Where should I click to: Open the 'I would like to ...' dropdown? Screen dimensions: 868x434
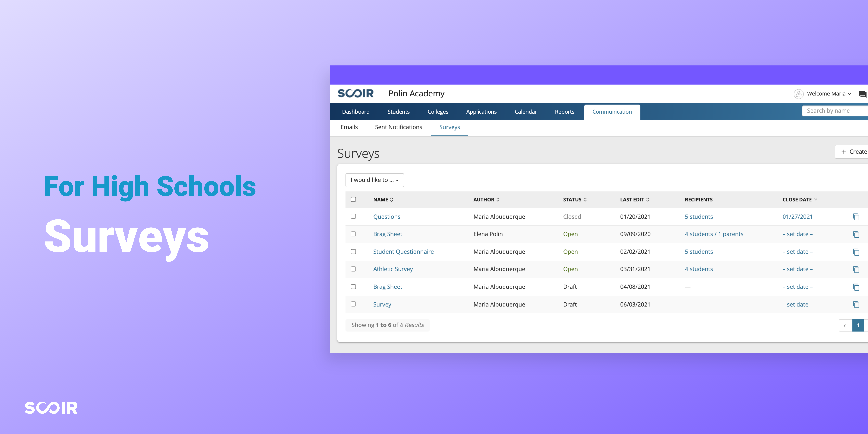point(375,180)
